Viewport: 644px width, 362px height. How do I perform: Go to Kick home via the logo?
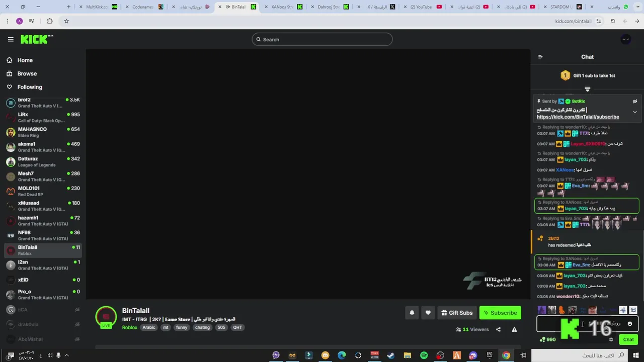tap(37, 39)
